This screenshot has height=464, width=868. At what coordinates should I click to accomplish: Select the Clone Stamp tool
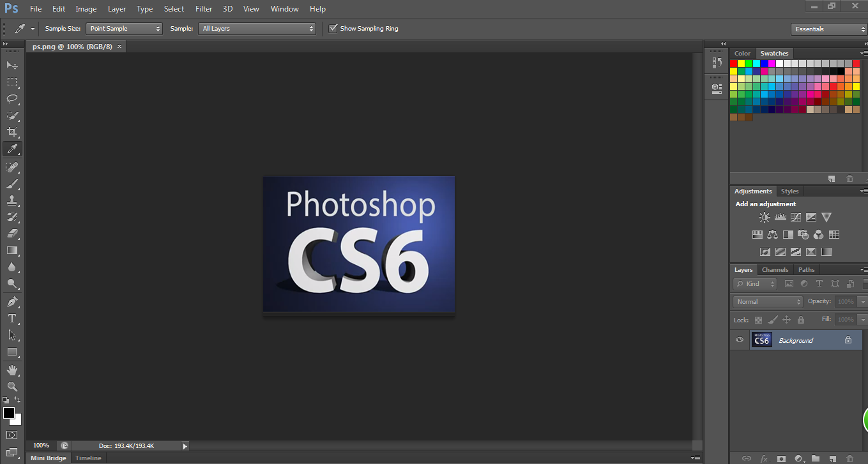12,200
